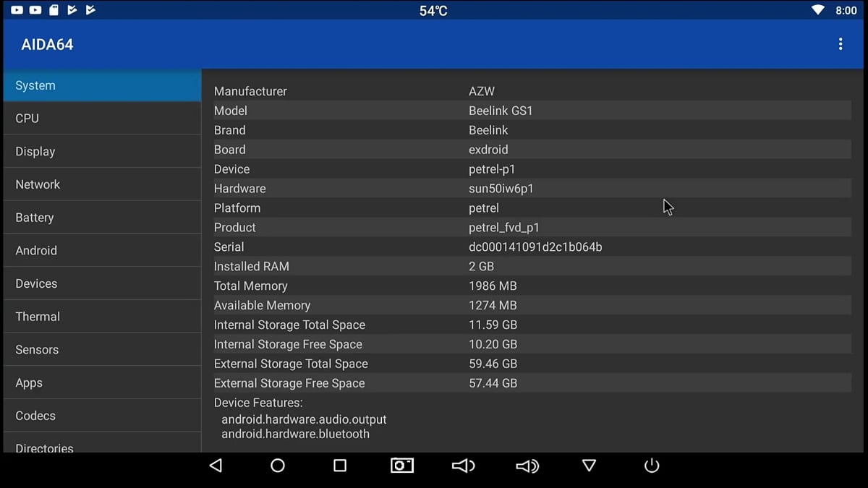Select the Hardware value sun50iw6p1

coord(501,189)
